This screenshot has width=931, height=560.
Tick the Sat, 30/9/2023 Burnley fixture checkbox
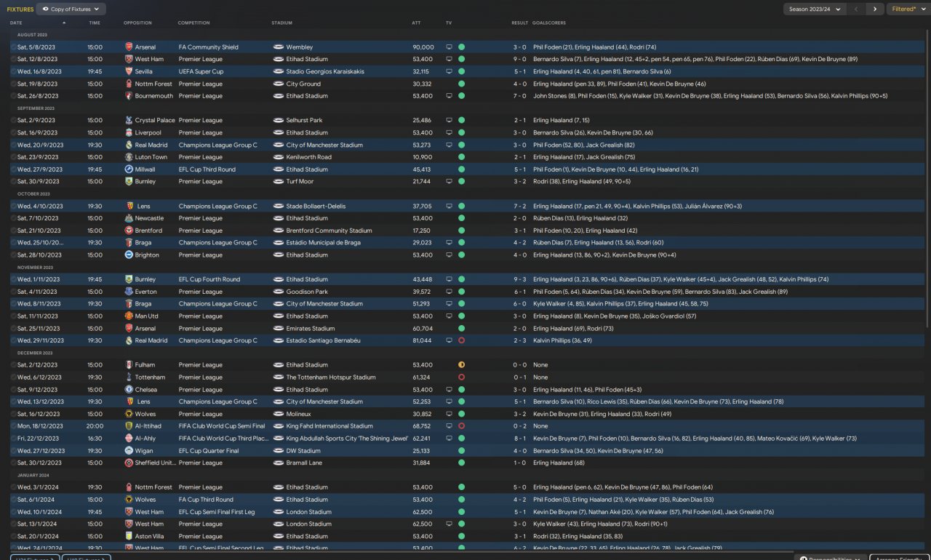pos(13,182)
